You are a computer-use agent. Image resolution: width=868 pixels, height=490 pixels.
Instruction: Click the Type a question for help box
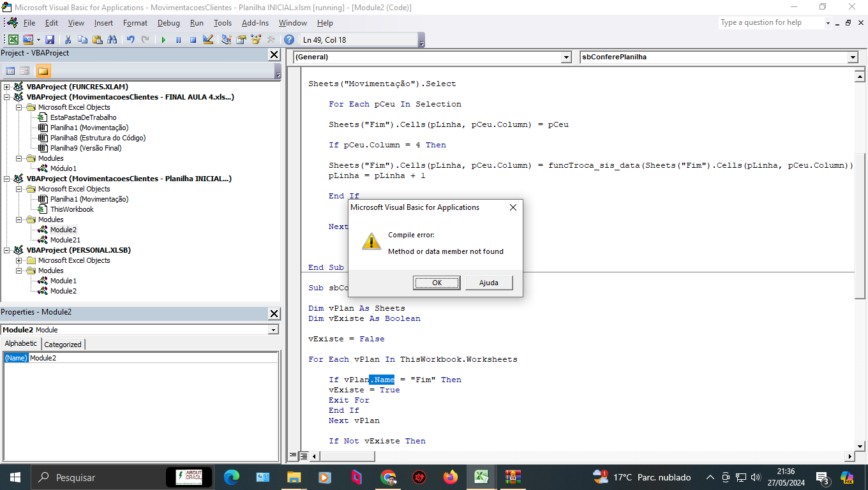771,22
